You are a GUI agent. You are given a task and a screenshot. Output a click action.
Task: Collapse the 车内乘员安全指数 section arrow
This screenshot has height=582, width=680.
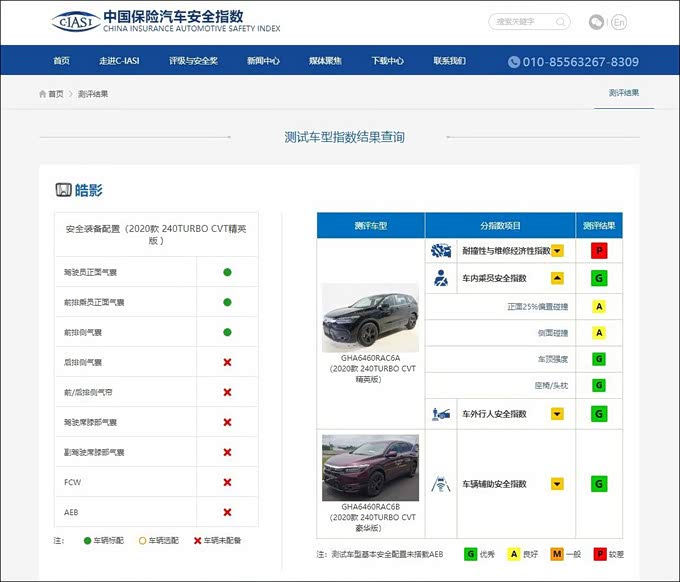point(558,278)
